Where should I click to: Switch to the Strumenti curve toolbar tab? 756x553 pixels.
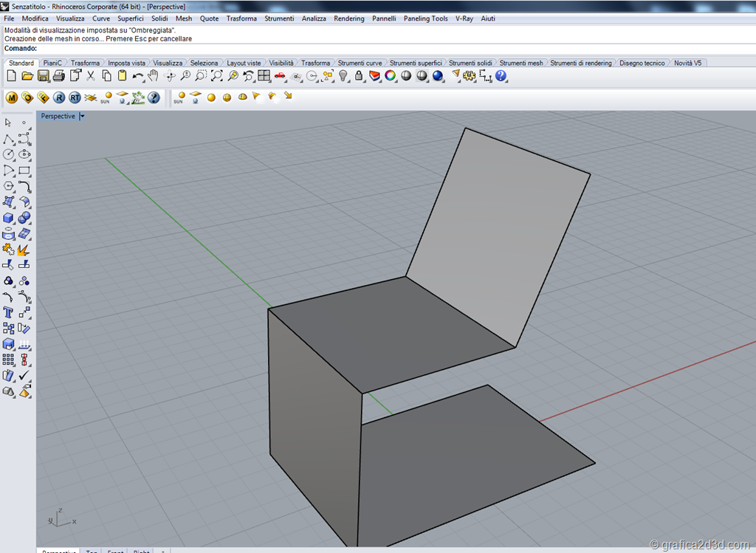tap(360, 63)
